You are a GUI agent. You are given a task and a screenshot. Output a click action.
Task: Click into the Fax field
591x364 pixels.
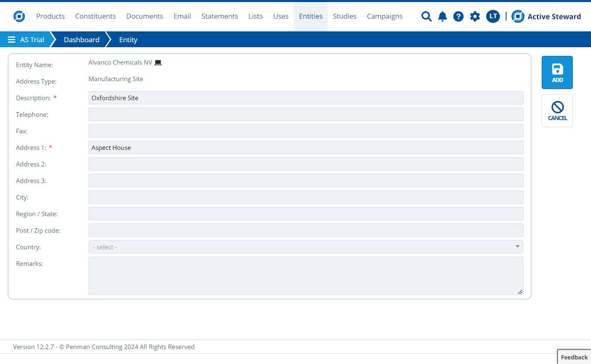pyautogui.click(x=306, y=131)
